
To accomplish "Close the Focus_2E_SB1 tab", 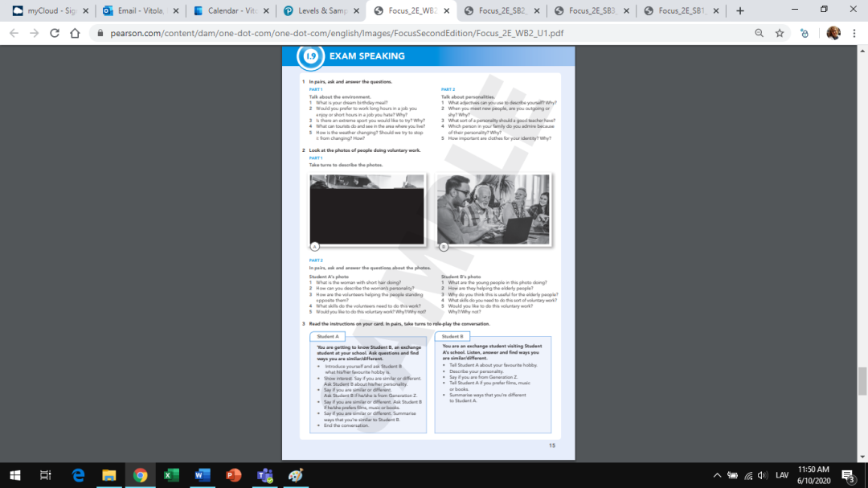I will pos(716,10).
